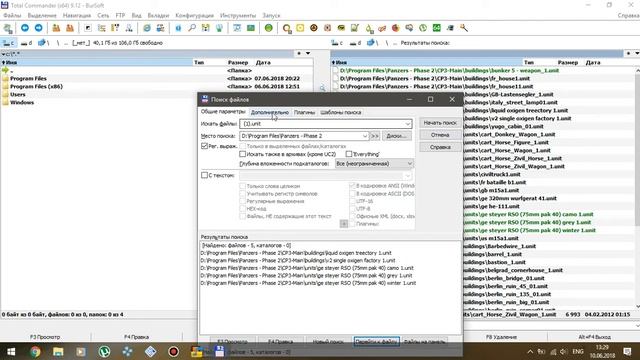Sort left panel by 'Размер' column header

click(238, 62)
